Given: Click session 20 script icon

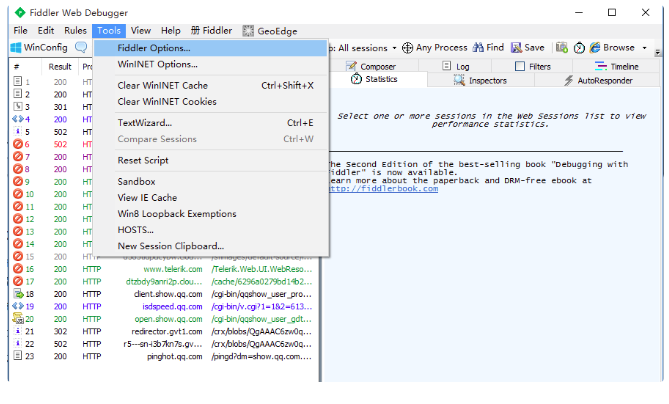Looking at the screenshot, I should [x=18, y=318].
